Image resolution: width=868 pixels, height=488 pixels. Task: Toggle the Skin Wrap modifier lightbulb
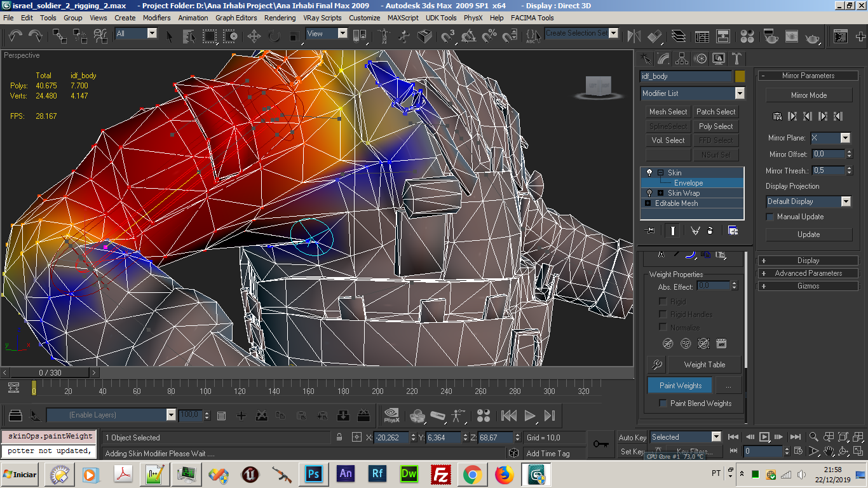[649, 193]
